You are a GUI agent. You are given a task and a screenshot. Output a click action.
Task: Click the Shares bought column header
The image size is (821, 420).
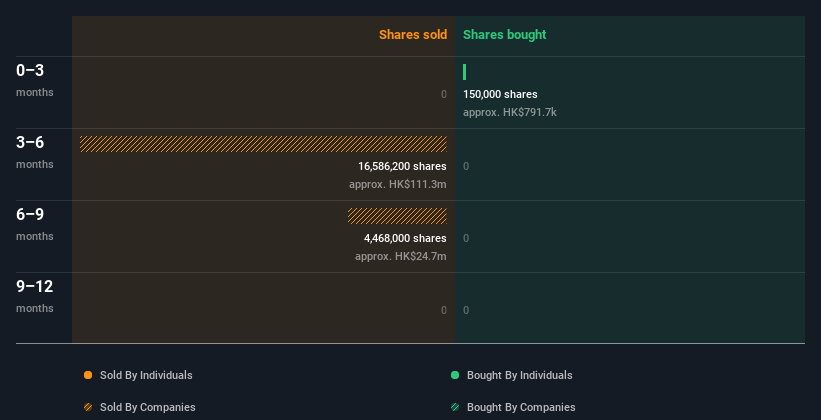[x=505, y=35]
